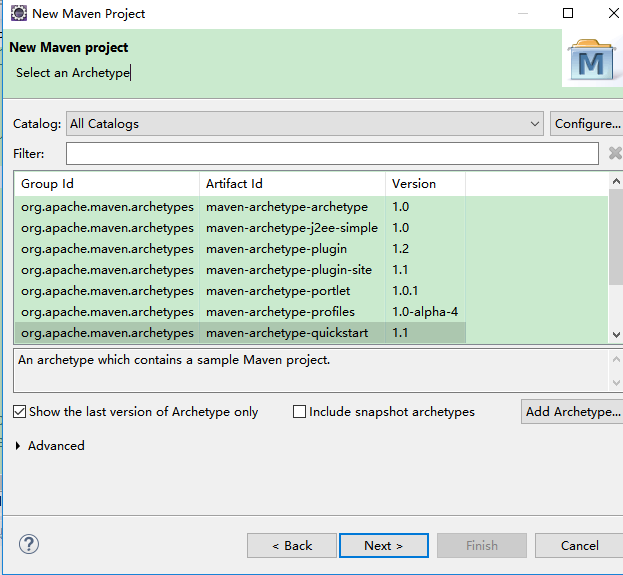Screen dimensions: 623x575
Task: Proceed with the Next > button
Action: click(384, 546)
